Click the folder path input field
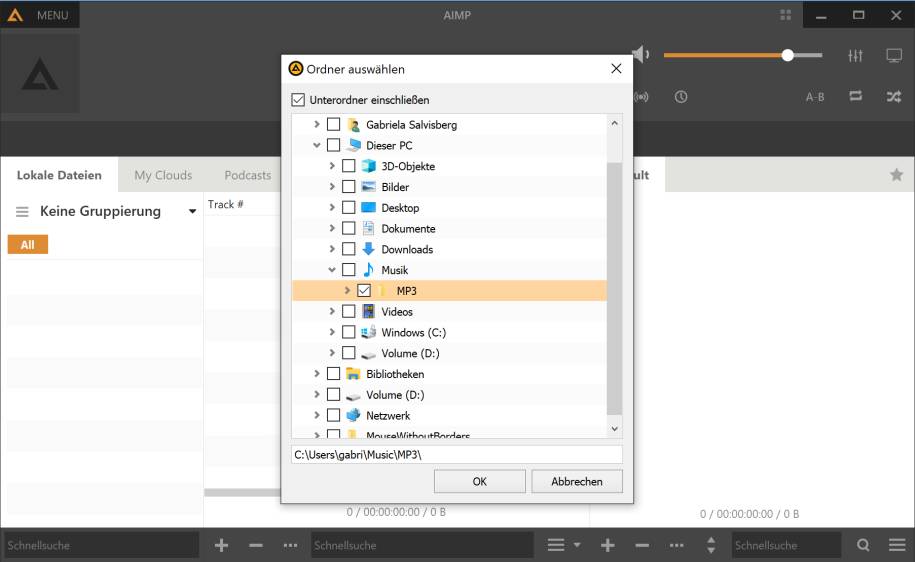This screenshot has width=915, height=562. (x=456, y=454)
